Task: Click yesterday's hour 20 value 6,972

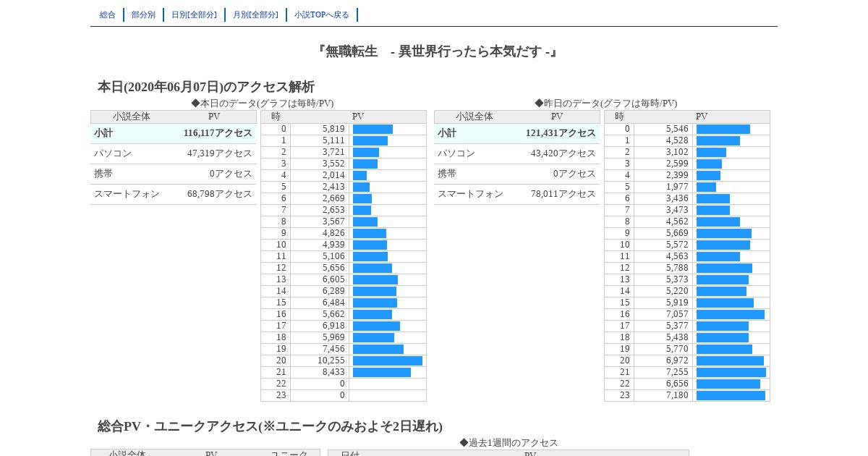Action: click(677, 360)
